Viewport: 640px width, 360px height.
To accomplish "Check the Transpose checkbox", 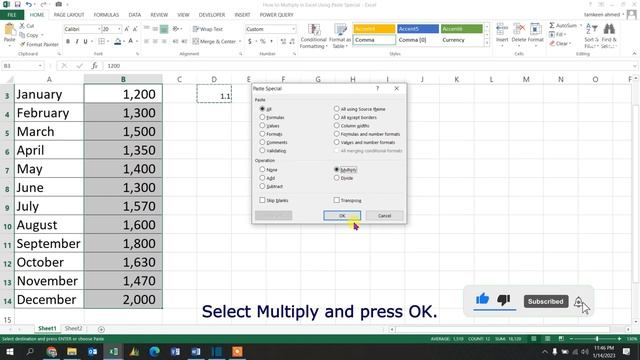I will click(337, 200).
